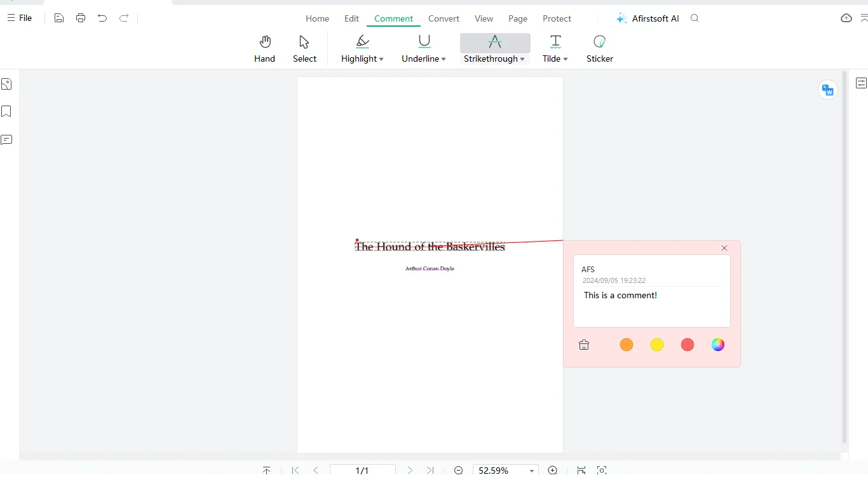Viewport: 868px width, 482px height.
Task: Select the Sticker tool
Action: (600, 49)
